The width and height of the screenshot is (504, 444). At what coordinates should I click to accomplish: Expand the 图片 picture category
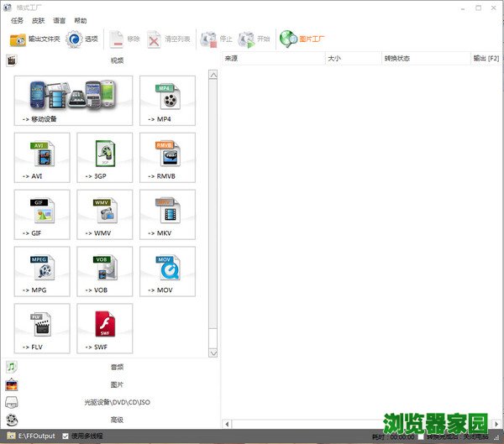point(116,384)
